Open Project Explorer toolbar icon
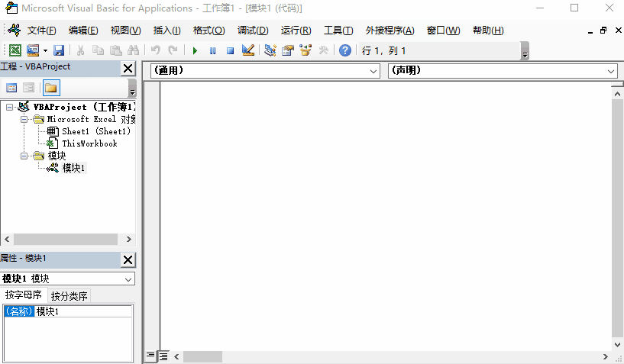Image resolution: width=624 pixels, height=364 pixels. click(x=270, y=50)
